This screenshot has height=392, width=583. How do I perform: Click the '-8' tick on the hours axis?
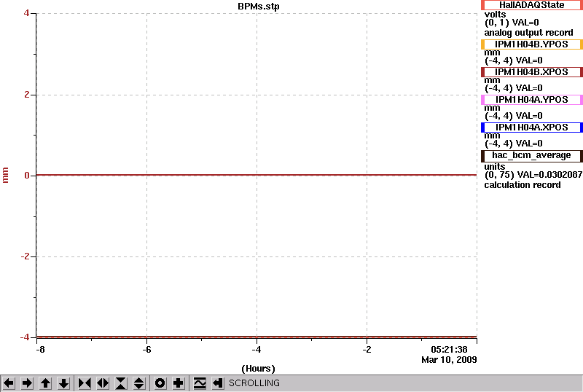click(40, 350)
